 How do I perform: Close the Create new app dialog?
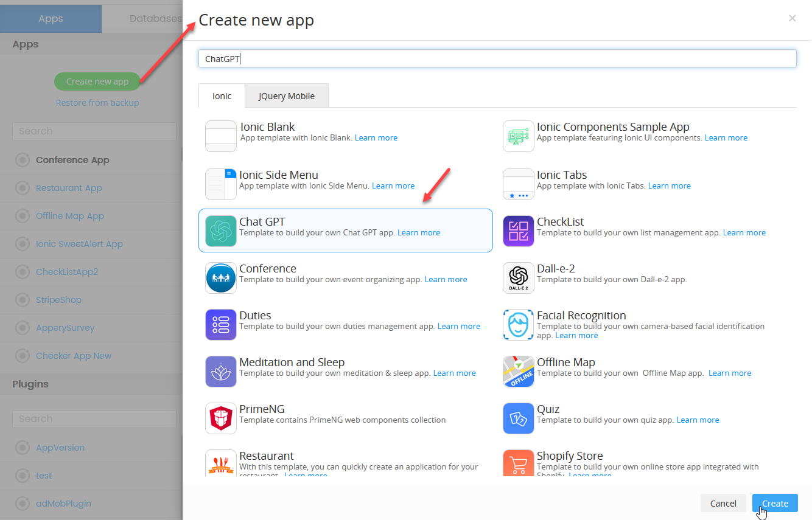[792, 18]
